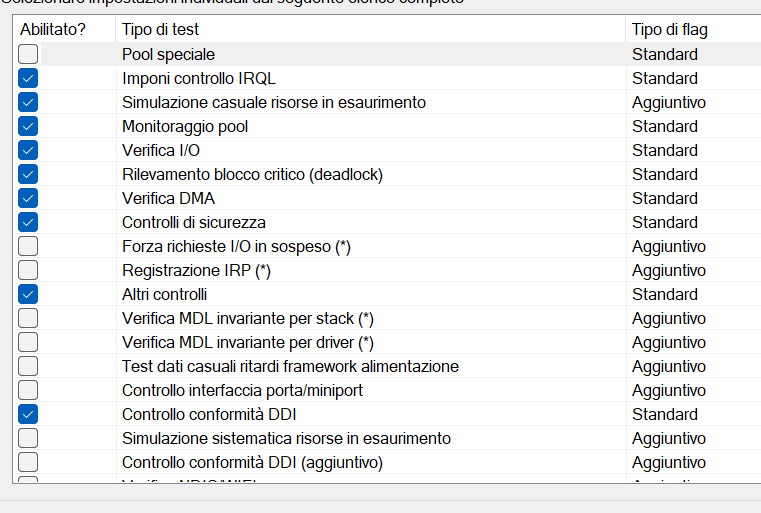Toggle off Verifica I/O checkbox

(x=28, y=150)
